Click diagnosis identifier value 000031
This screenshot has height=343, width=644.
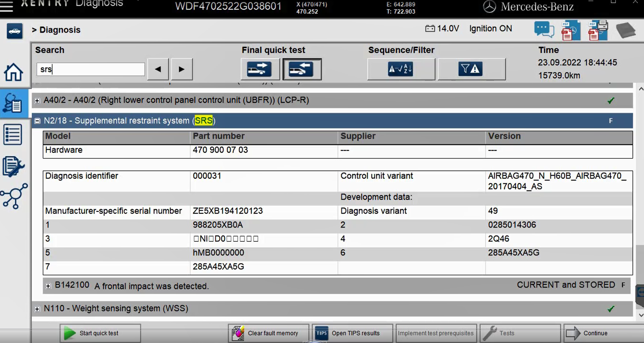(207, 176)
